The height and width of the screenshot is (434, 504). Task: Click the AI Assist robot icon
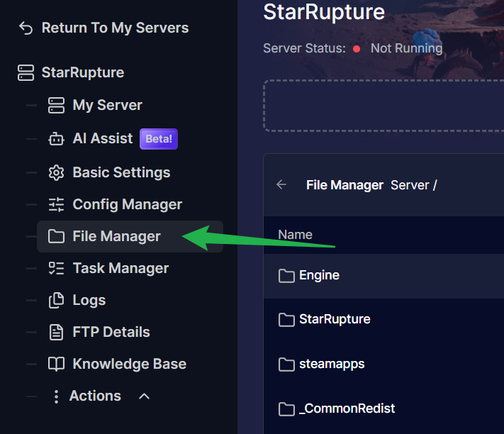point(56,139)
